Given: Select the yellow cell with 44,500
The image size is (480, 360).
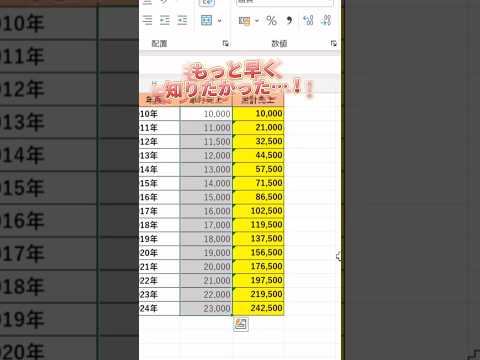Looking at the screenshot, I should coord(258,155).
